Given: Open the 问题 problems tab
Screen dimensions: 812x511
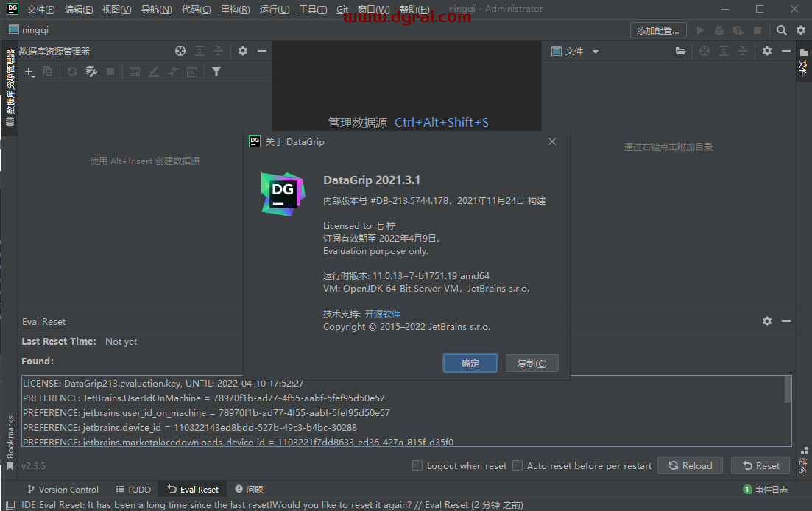Looking at the screenshot, I should [x=249, y=489].
